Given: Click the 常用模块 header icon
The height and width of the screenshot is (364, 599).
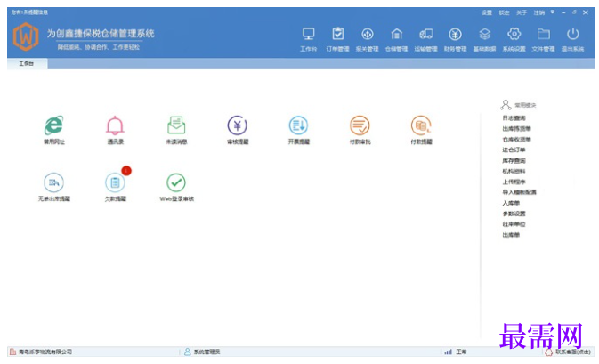Looking at the screenshot, I should (x=506, y=105).
